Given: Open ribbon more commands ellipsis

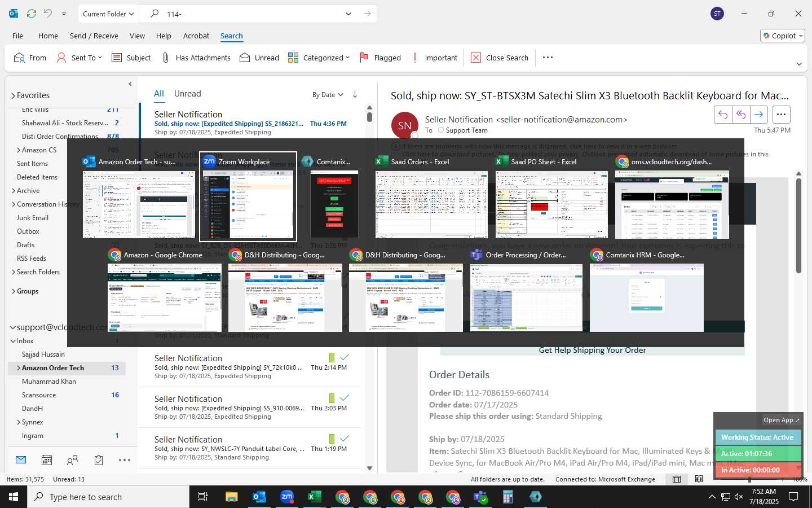Looking at the screenshot, I should pos(548,57).
